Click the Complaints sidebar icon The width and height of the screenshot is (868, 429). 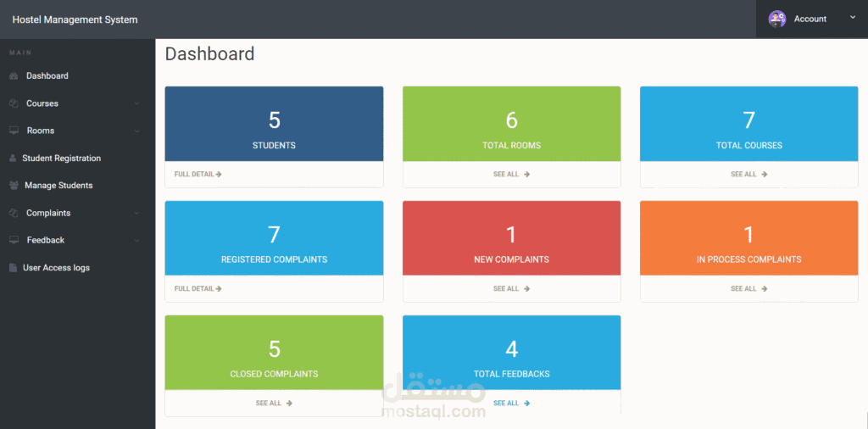click(x=14, y=213)
